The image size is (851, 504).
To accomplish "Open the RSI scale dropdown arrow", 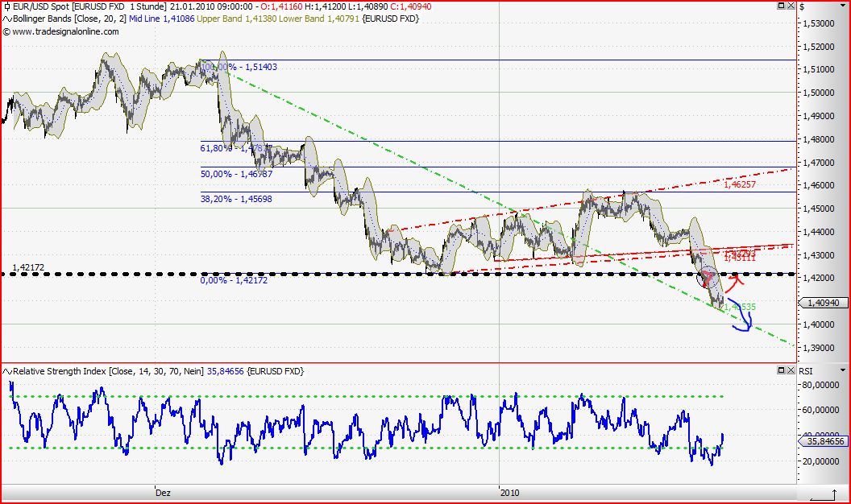I will pyautogui.click(x=842, y=370).
